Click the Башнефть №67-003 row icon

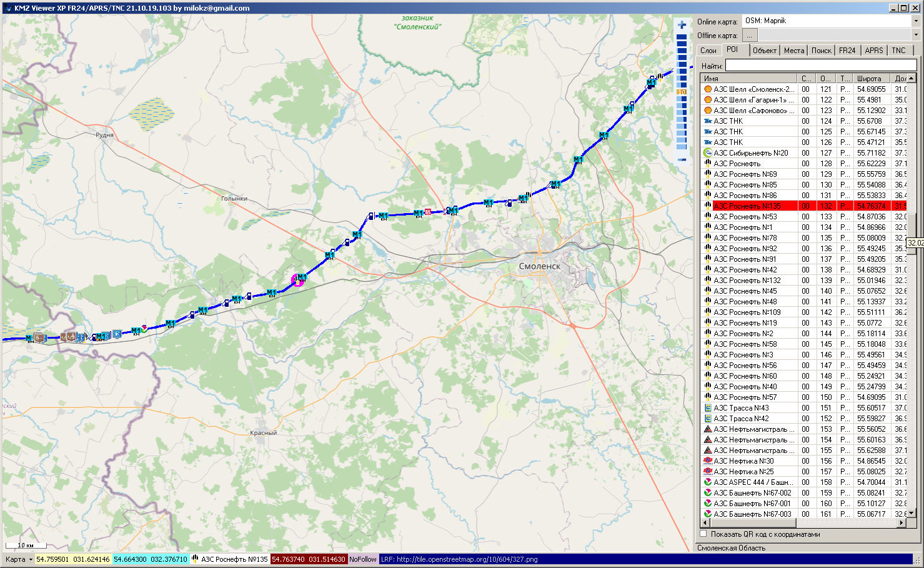coord(708,514)
